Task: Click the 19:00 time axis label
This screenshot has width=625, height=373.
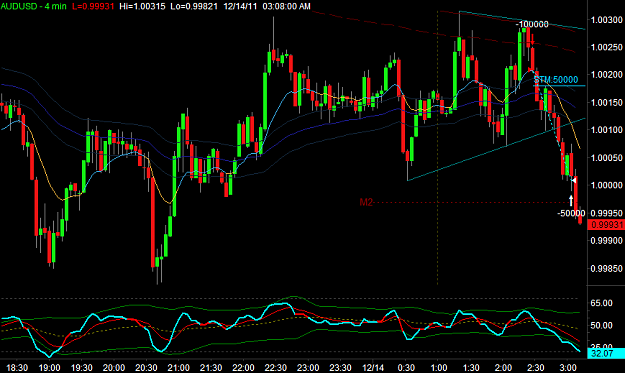Action: click(x=49, y=367)
